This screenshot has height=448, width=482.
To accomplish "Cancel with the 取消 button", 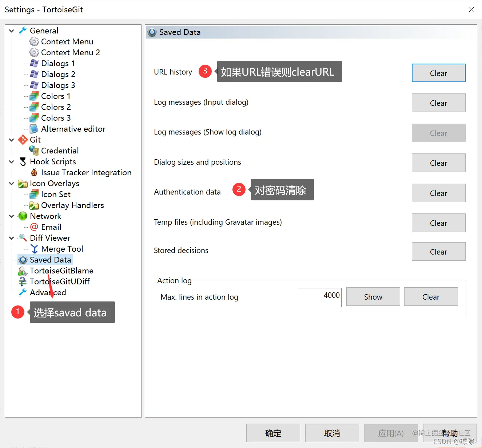I will point(332,433).
